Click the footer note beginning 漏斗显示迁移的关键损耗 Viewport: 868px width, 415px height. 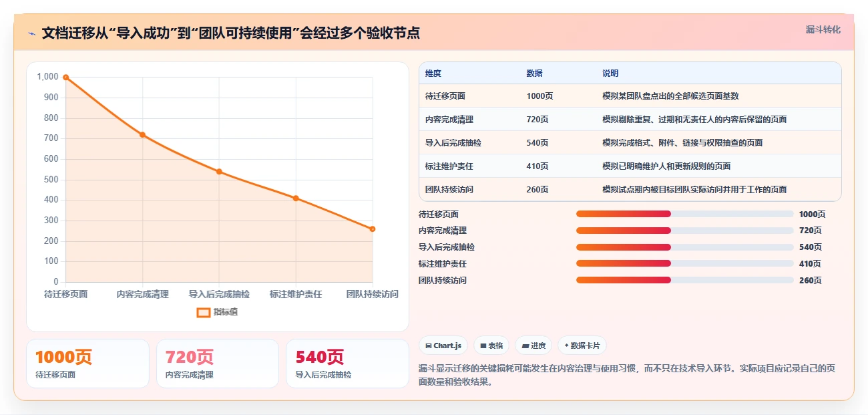627,376
